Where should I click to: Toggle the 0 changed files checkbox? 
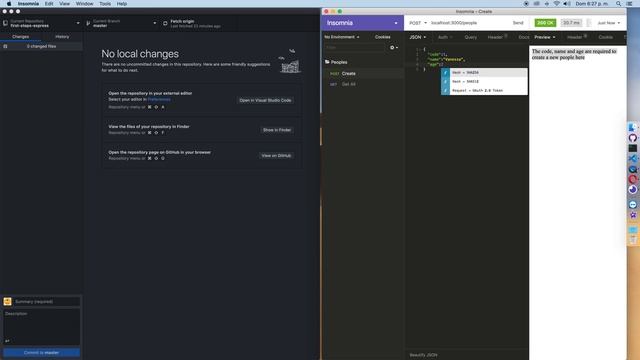click(x=5, y=47)
